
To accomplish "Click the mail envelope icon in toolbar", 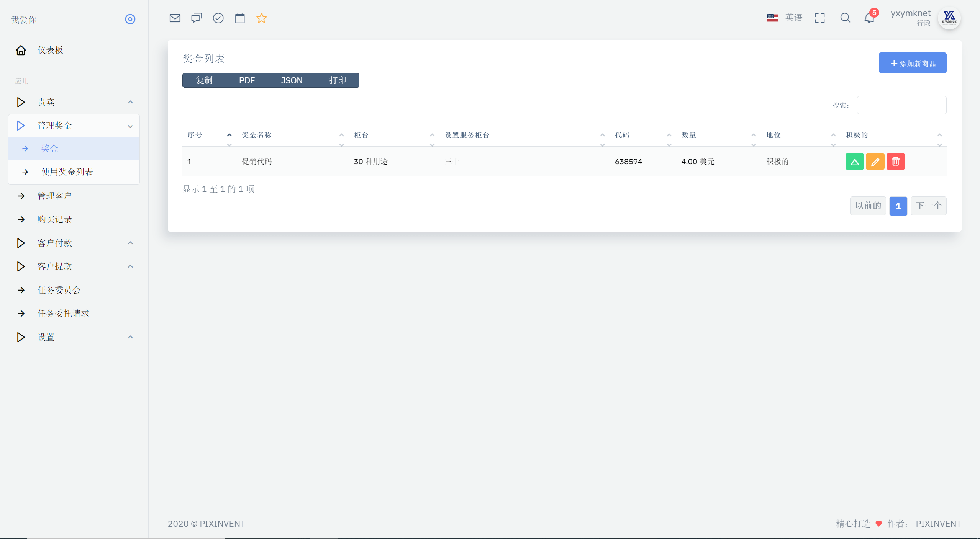I will pyautogui.click(x=175, y=18).
